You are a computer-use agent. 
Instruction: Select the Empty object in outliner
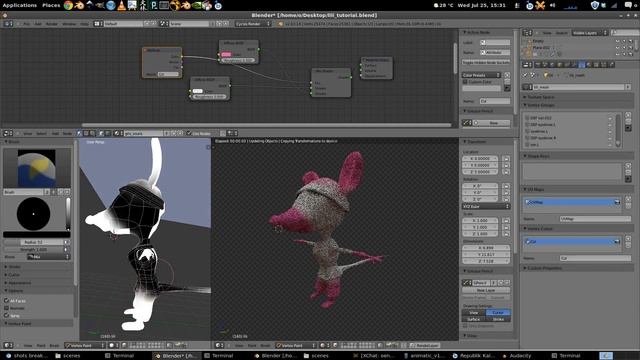[x=538, y=41]
